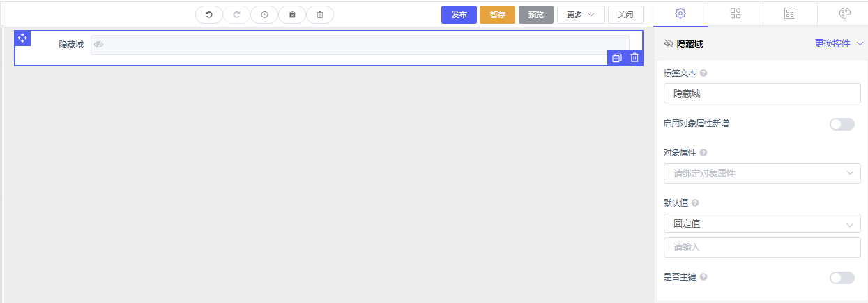Click the 暂存 save draft button
868x303 pixels.
497,15
